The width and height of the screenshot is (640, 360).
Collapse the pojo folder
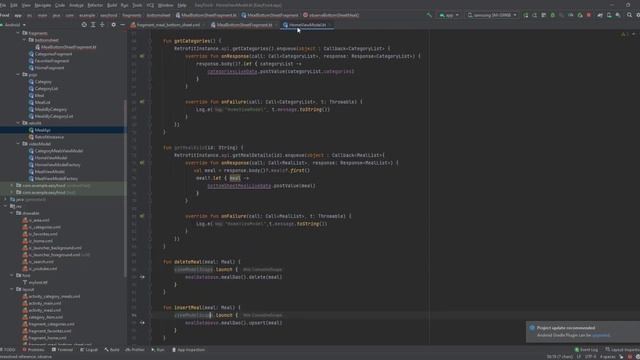click(18, 75)
